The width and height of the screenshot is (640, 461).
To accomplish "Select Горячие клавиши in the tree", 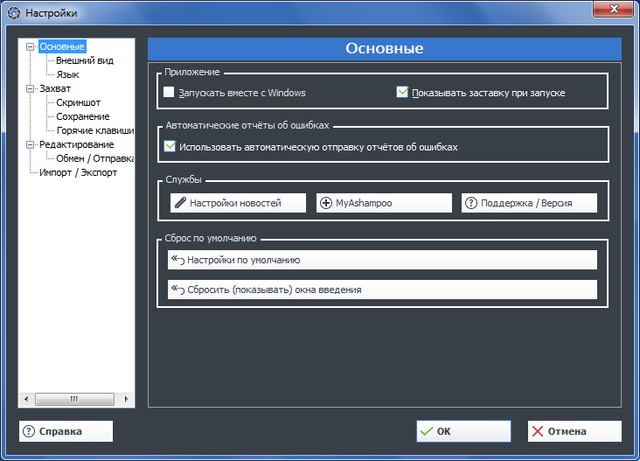I will (x=95, y=130).
